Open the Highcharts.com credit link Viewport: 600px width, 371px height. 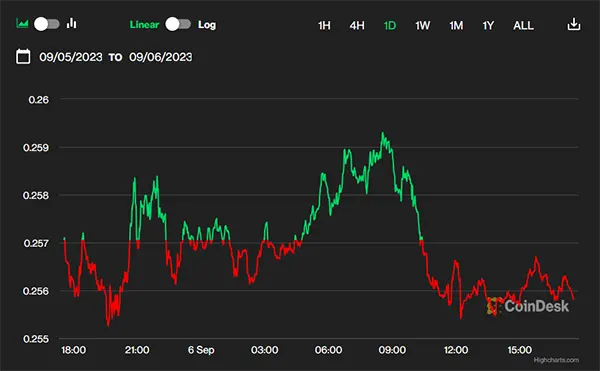[x=556, y=360]
